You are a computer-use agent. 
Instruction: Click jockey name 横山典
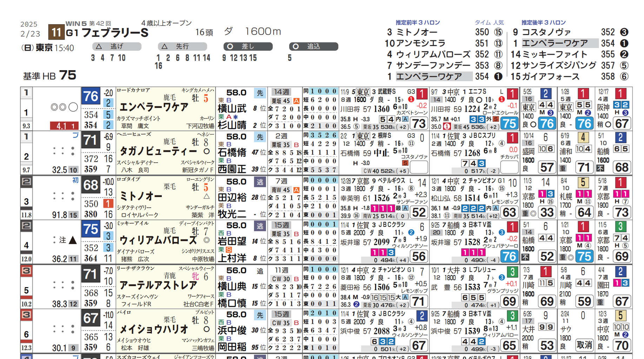tap(232, 287)
